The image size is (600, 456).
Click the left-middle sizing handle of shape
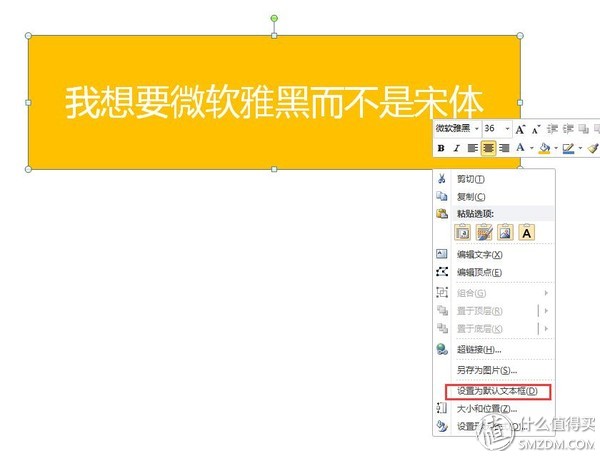point(28,103)
